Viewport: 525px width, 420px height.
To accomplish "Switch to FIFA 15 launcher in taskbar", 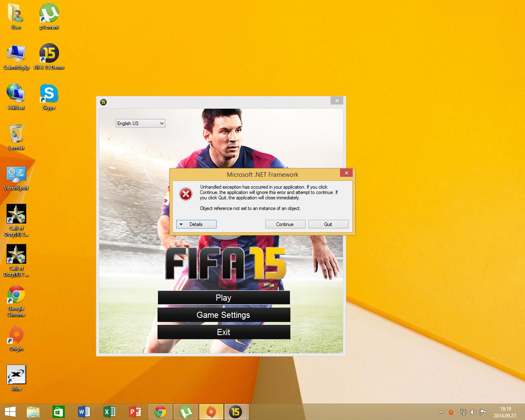I will [236, 412].
